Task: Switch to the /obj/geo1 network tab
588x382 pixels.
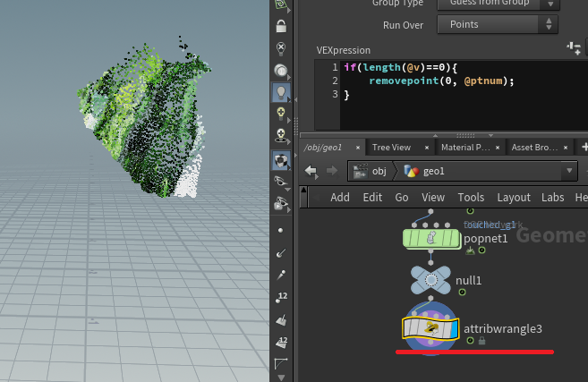Action: [x=323, y=148]
